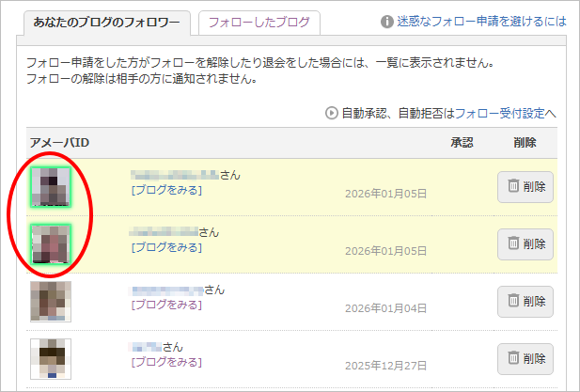View blog of follower dated 2025年12月27日

(x=166, y=362)
